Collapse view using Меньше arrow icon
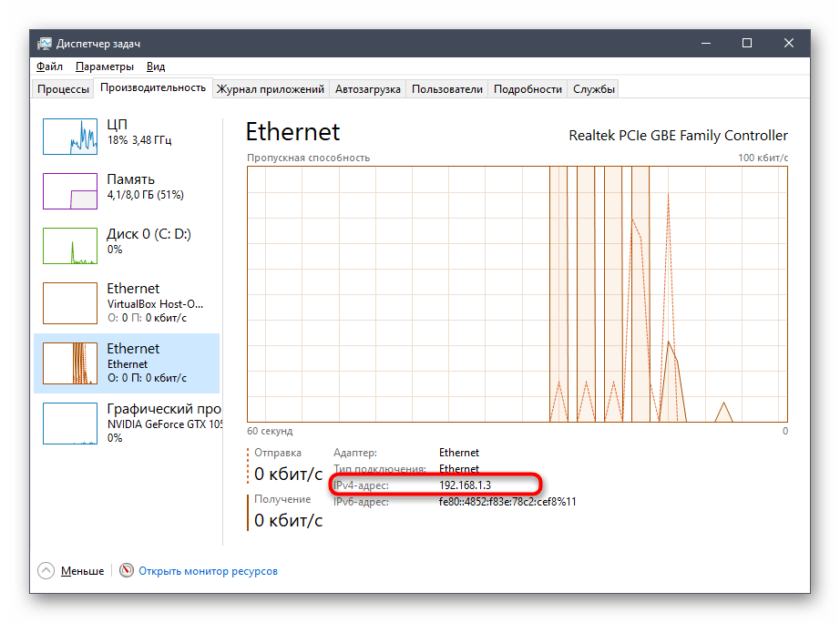 (46, 571)
